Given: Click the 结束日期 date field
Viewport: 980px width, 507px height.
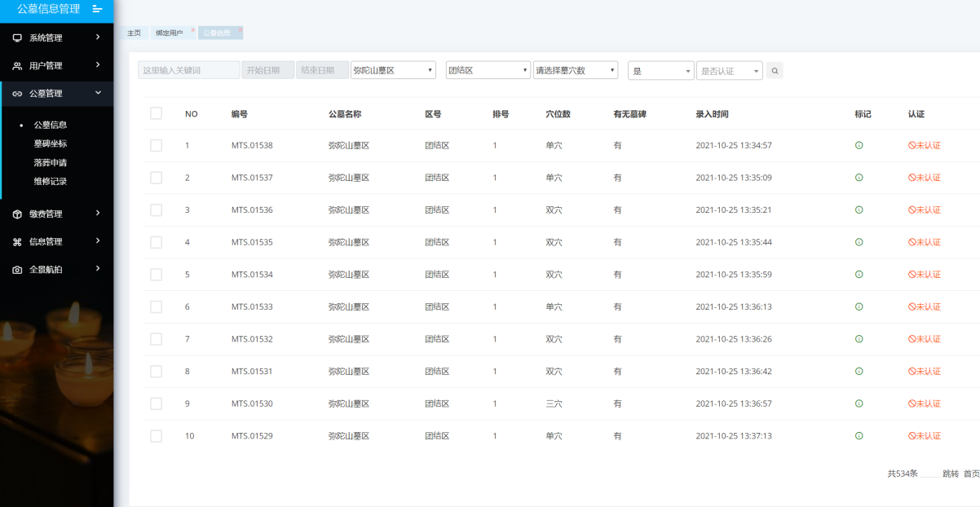Looking at the screenshot, I should tap(323, 70).
